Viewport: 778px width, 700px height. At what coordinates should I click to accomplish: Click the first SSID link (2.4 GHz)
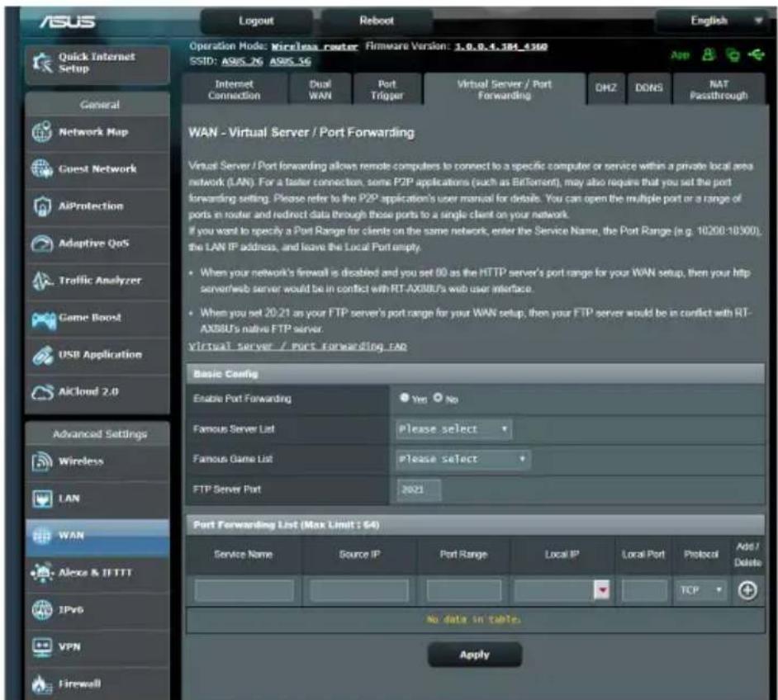(242, 61)
